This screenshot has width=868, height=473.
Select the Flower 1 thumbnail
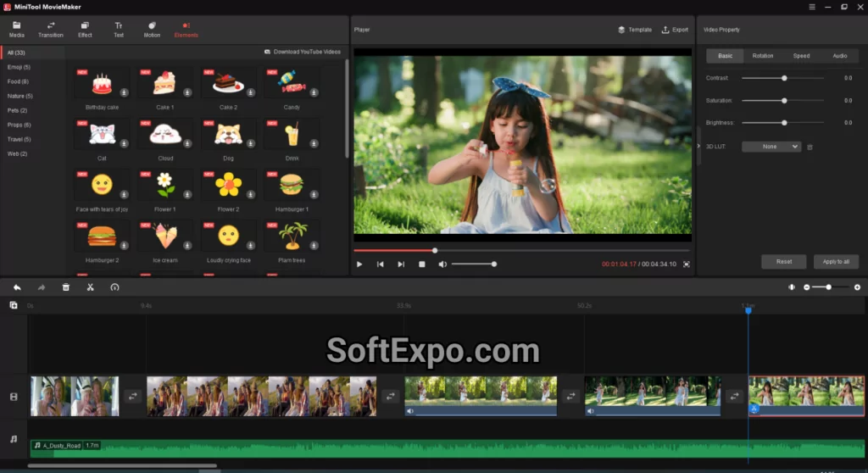(165, 185)
